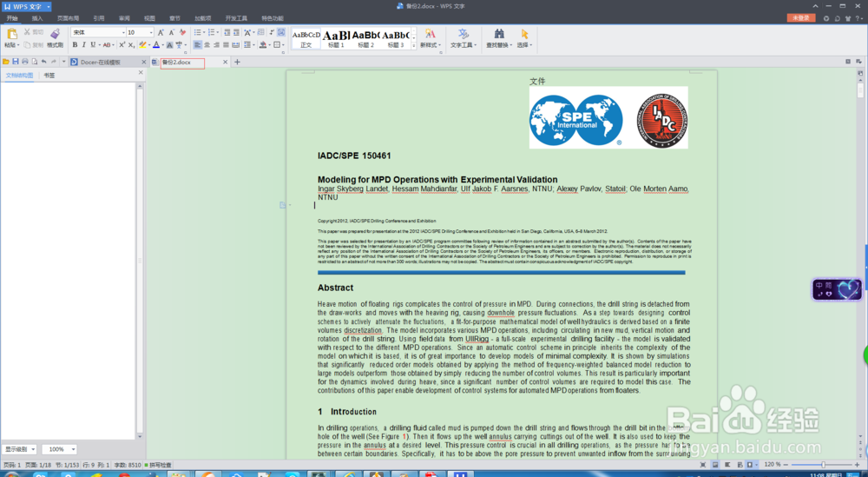This screenshot has width=868, height=477.
Task: Switch to the 页面布局 ribbon tab
Action: tap(68, 18)
